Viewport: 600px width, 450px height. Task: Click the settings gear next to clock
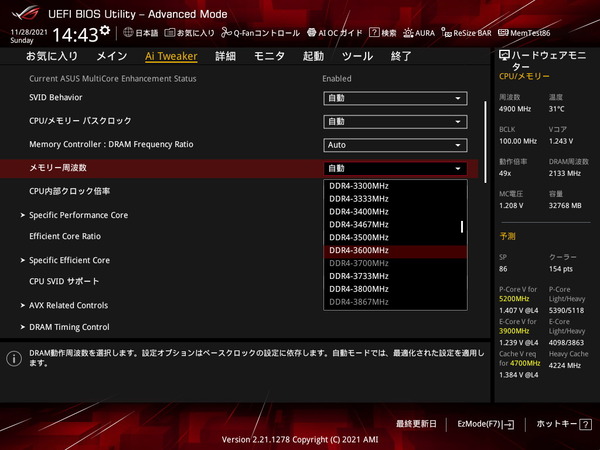(104, 30)
